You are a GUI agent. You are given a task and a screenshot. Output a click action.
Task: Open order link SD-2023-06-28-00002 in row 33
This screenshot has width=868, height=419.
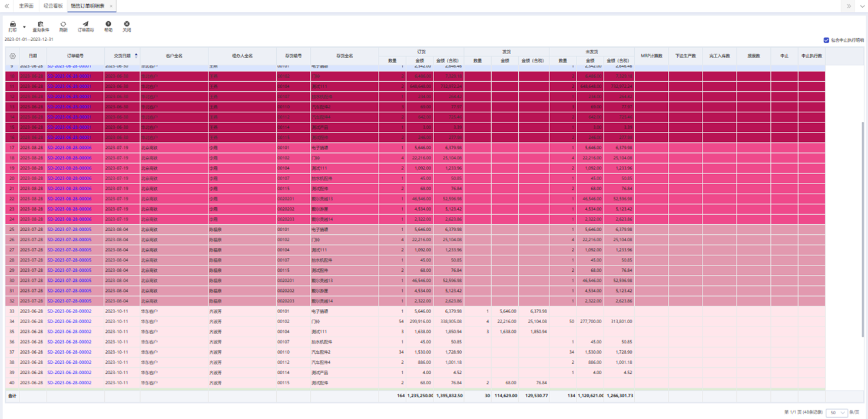[69, 311]
